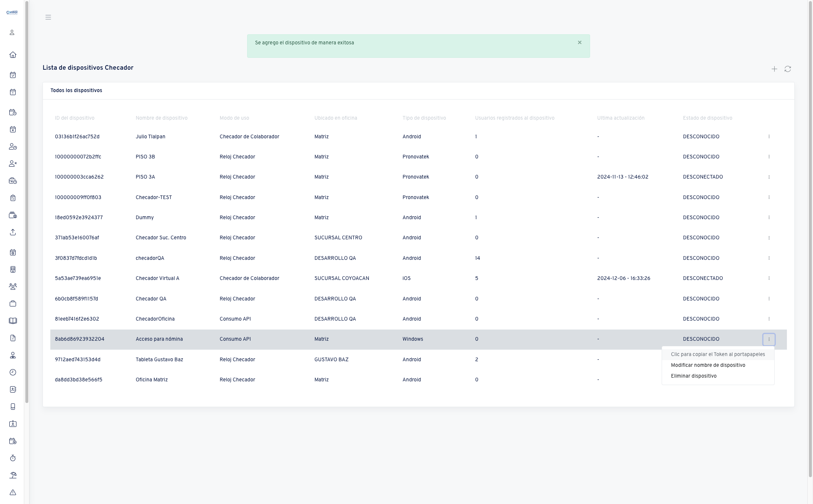Open the upload arrow sidebar icon

[13, 232]
